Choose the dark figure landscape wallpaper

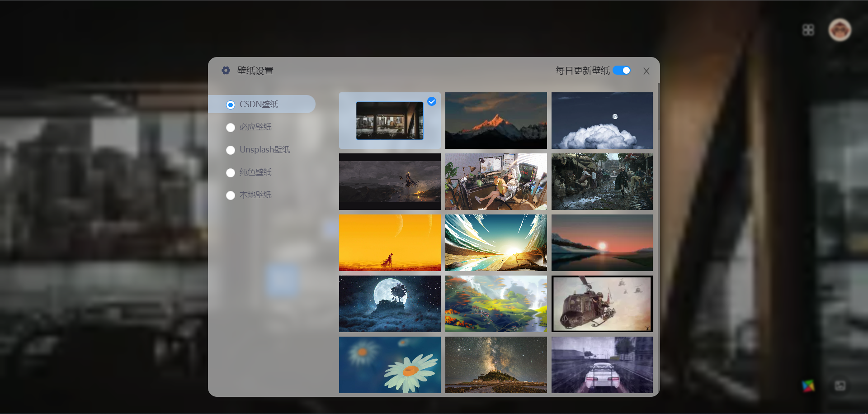point(390,181)
